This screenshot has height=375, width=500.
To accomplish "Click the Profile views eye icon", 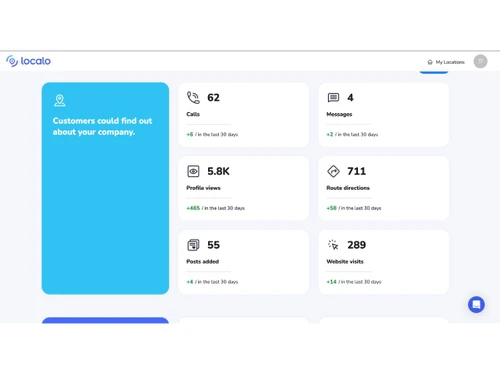I will (193, 171).
